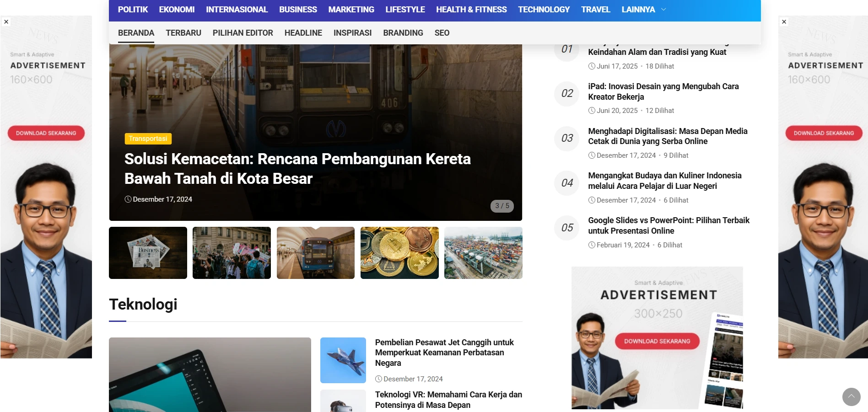Select the crypto coins slider thumbnail
Image resolution: width=868 pixels, height=412 pixels.
399,253
